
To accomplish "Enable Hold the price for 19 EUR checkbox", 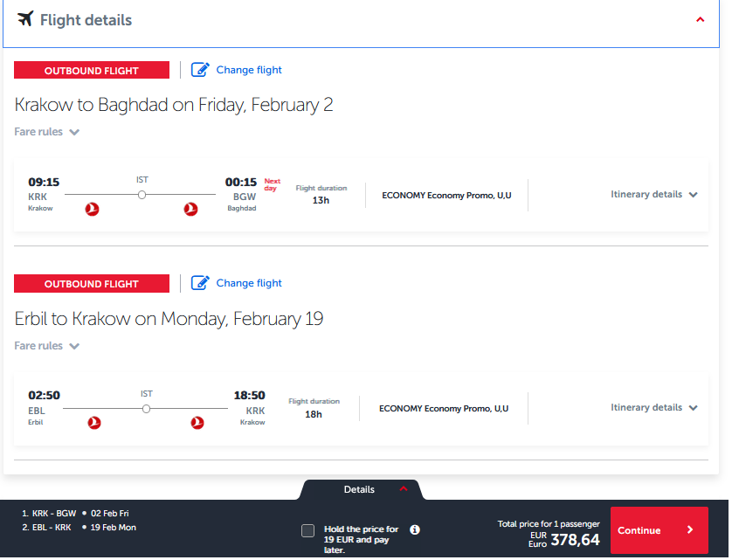I will (307, 530).
